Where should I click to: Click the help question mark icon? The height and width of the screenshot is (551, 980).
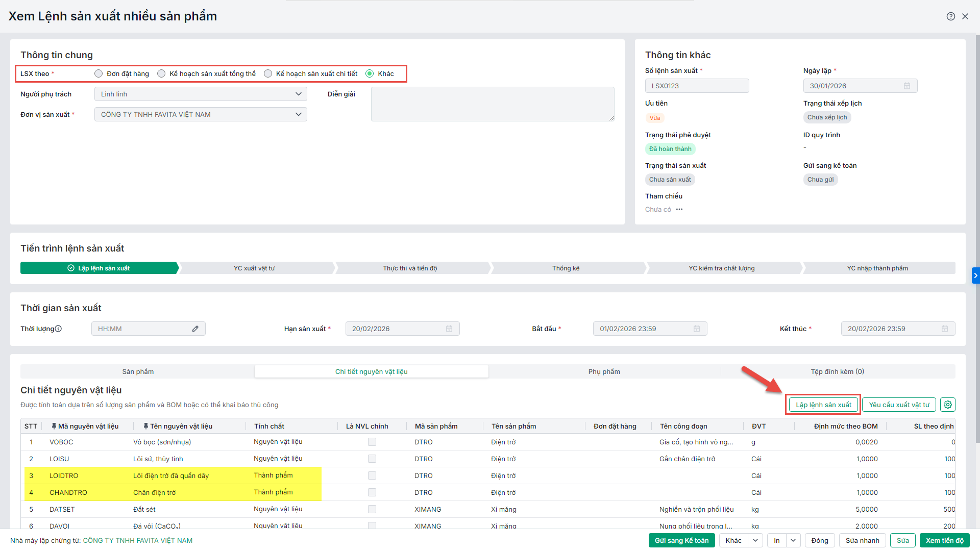click(950, 16)
